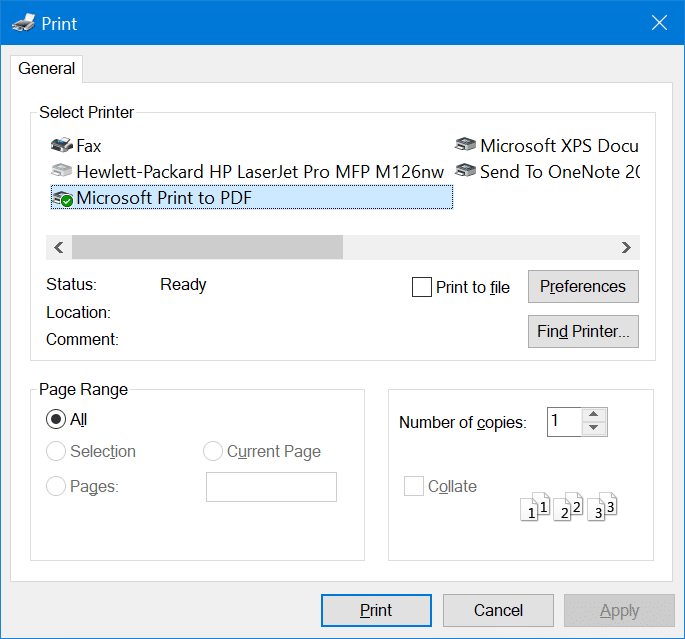Click the Print button
685x639 pixels.
pos(376,610)
